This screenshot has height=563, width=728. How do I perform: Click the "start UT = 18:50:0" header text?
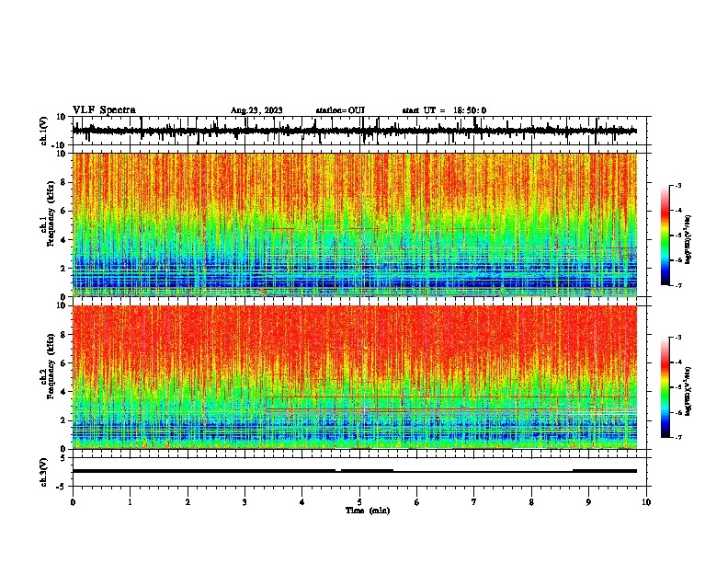pyautogui.click(x=444, y=110)
